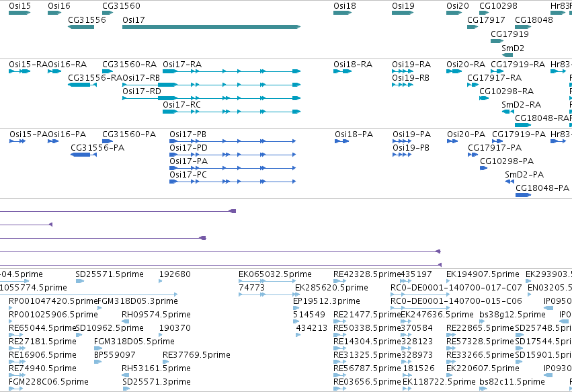Select the 192680 EST label
The image size is (572, 392).
[175, 274]
